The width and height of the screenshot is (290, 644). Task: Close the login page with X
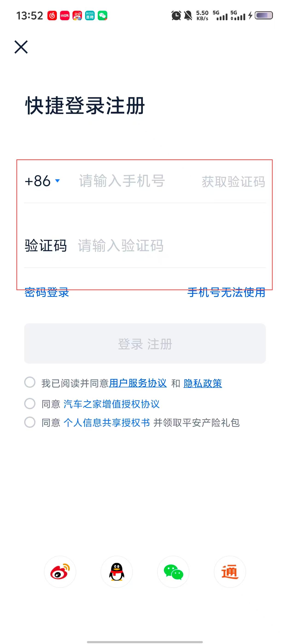click(x=21, y=47)
